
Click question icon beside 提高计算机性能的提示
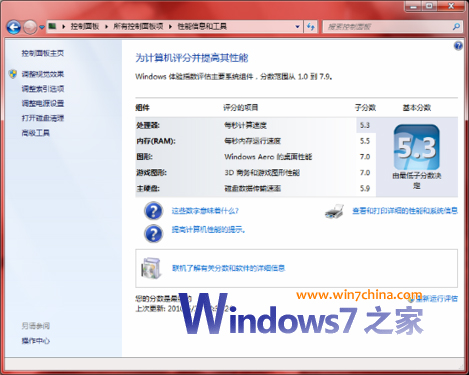pos(153,233)
